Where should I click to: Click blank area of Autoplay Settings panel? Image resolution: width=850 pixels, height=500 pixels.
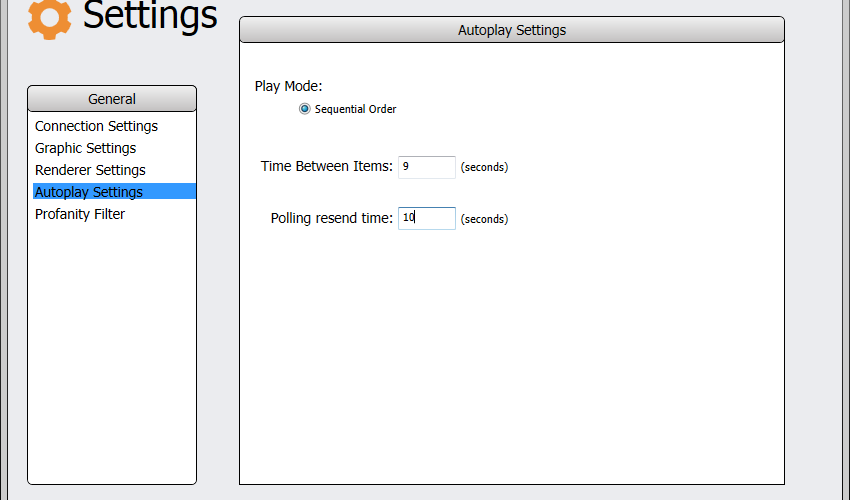point(512,358)
